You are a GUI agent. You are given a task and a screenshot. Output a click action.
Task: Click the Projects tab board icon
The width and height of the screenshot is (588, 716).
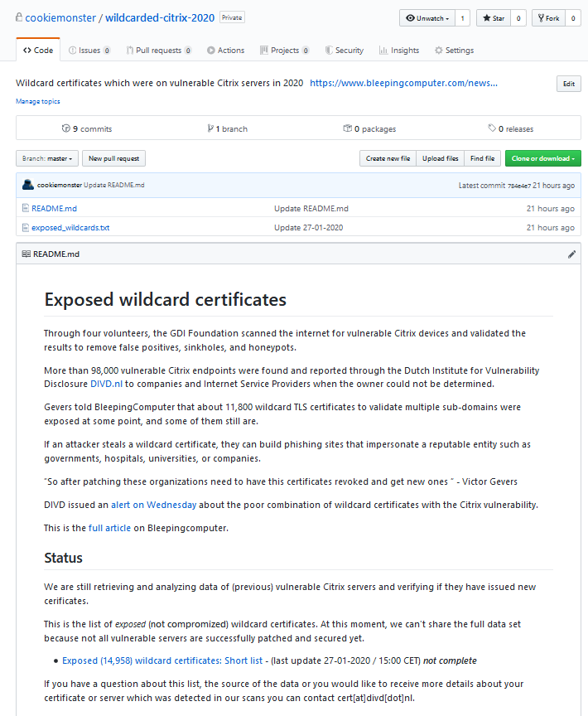(263, 51)
